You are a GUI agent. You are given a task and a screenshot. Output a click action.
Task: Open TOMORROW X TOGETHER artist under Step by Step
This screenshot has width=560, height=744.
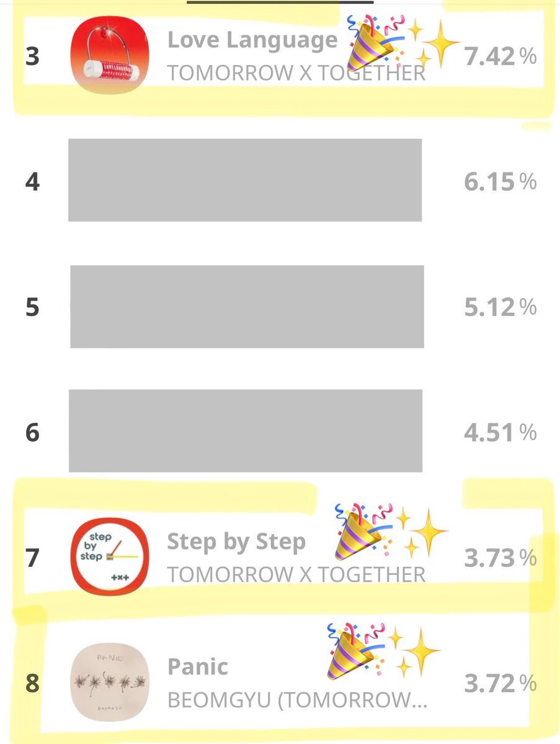click(296, 574)
